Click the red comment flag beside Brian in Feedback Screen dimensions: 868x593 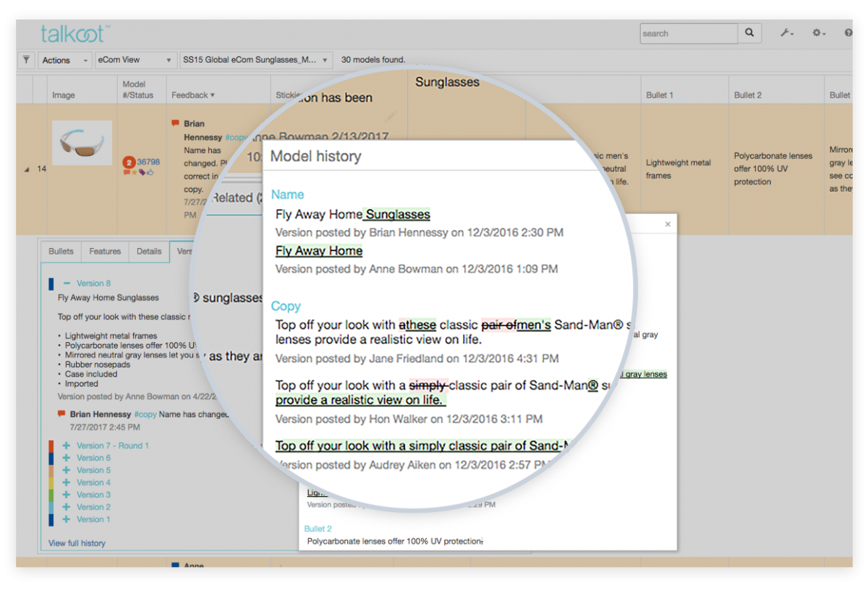click(175, 124)
